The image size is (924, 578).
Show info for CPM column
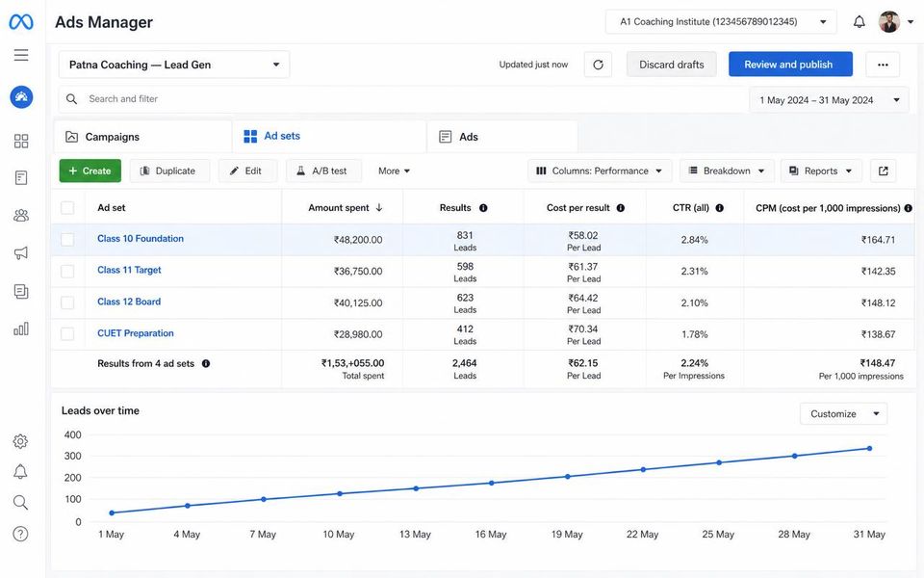coord(908,208)
